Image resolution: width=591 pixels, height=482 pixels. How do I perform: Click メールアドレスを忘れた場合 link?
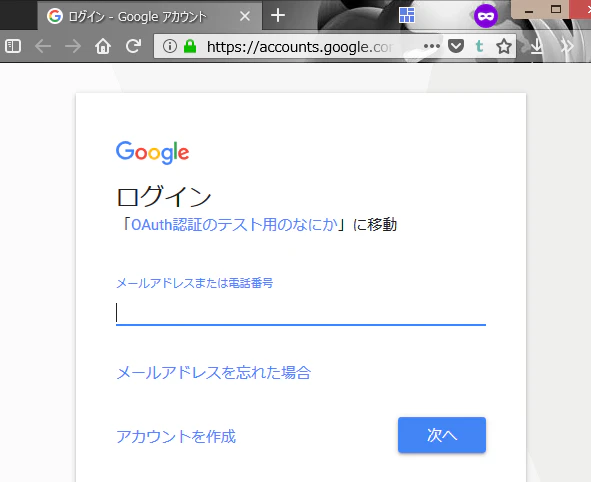point(213,373)
